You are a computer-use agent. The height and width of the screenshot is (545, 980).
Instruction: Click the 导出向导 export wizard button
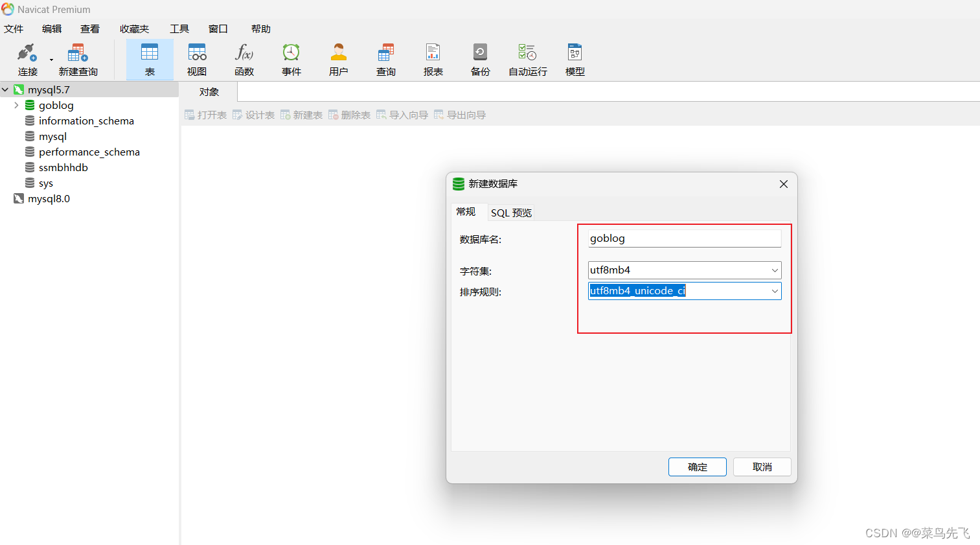point(460,115)
